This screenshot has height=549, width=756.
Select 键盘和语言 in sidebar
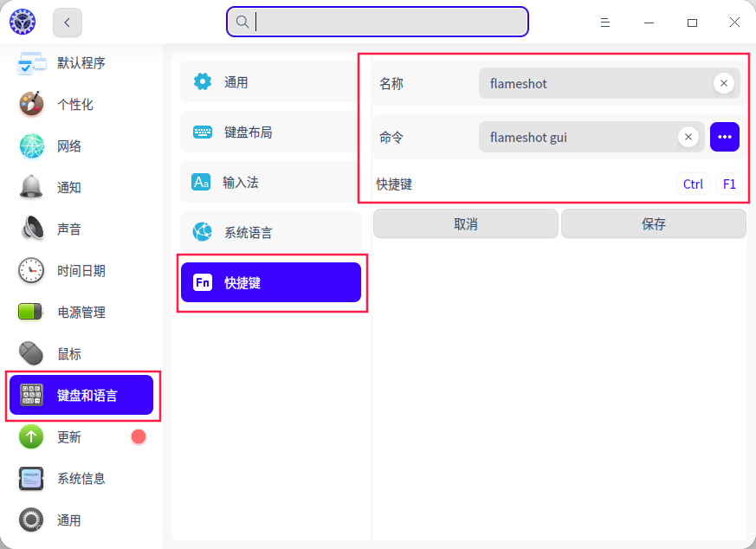81,395
